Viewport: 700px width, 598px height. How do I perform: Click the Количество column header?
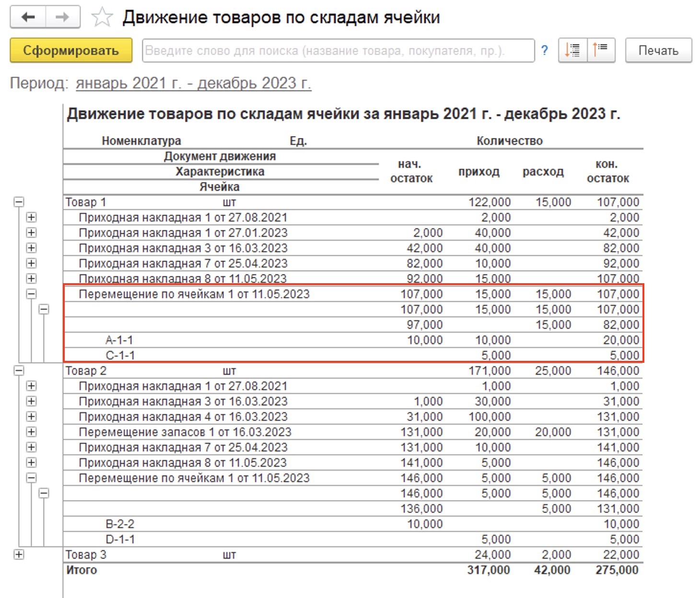(x=510, y=141)
